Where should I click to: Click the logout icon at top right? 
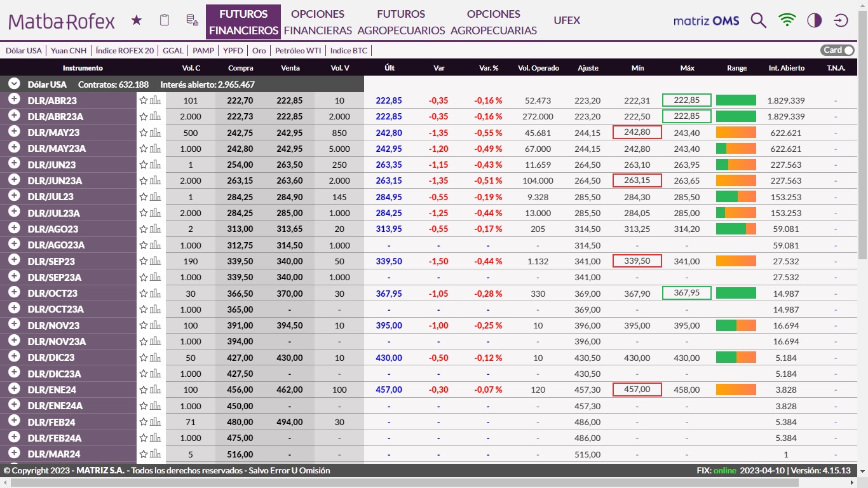(x=841, y=20)
